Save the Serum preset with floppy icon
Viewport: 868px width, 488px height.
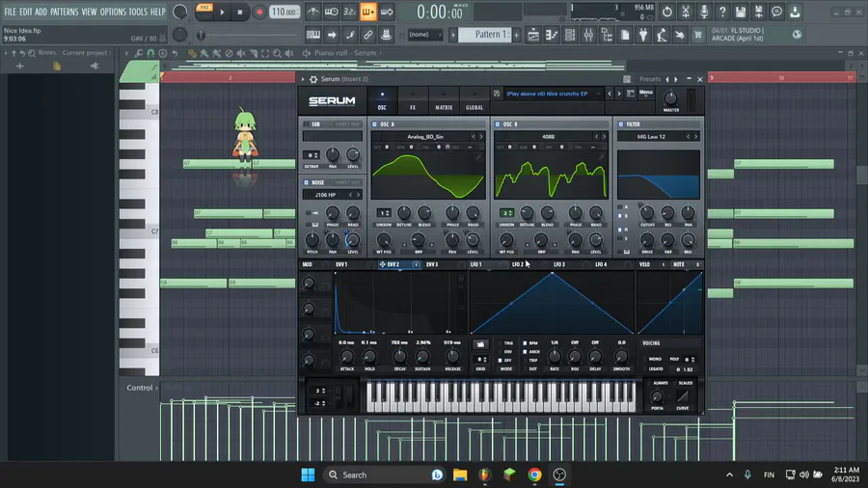coord(497,94)
